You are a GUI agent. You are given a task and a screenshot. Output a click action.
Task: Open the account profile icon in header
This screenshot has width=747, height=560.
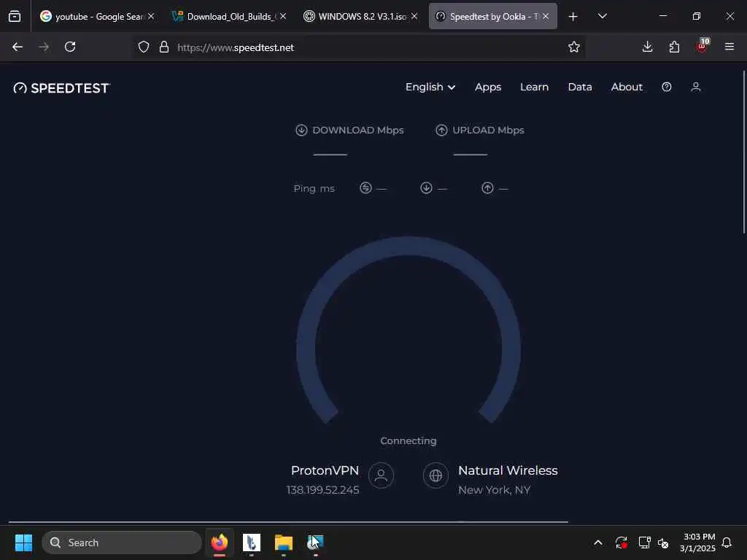point(695,87)
